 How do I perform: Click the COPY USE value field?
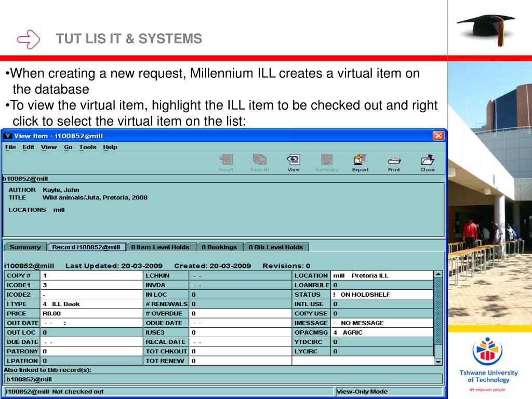pyautogui.click(x=382, y=313)
